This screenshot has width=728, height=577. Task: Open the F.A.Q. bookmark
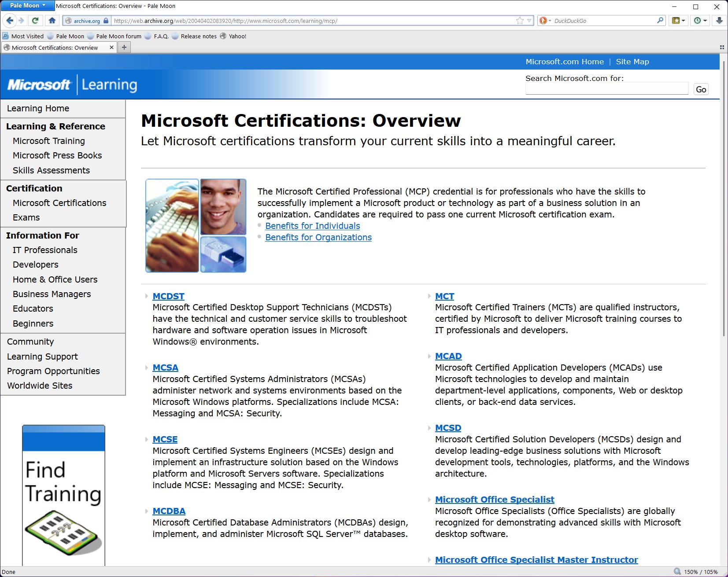coord(157,36)
